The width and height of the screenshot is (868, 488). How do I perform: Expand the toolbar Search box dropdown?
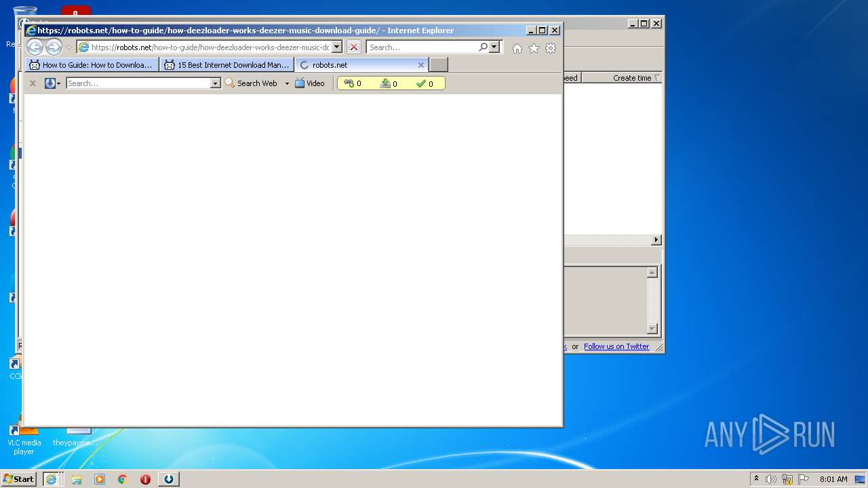(x=216, y=83)
